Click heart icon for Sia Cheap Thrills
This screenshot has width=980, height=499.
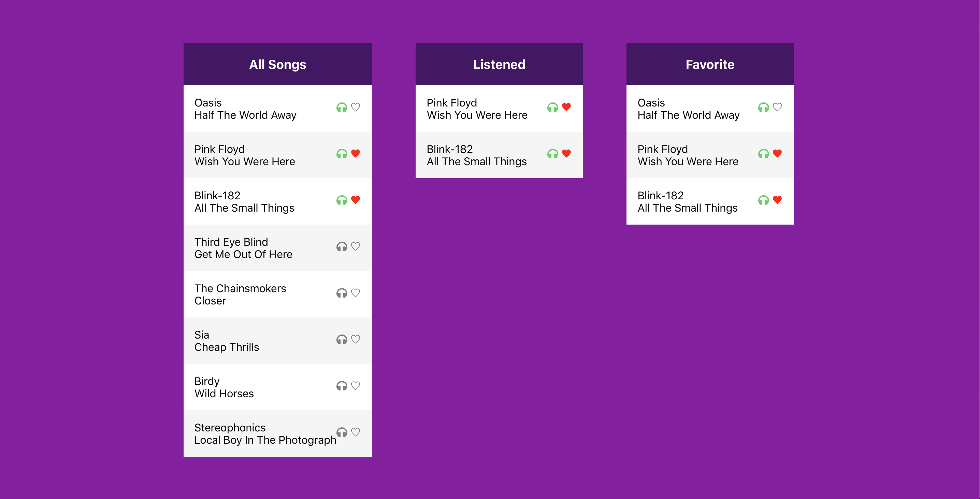(355, 340)
